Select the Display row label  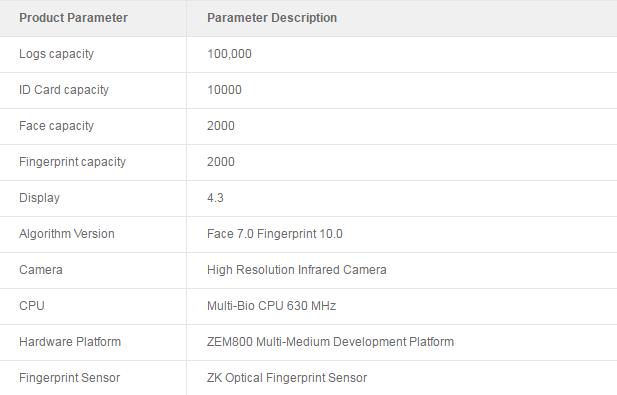39,198
